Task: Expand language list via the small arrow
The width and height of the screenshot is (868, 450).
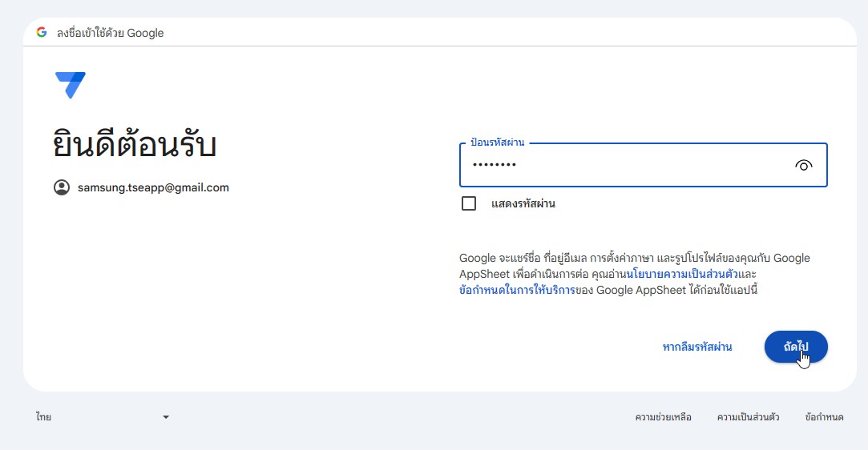Action: pos(166,417)
